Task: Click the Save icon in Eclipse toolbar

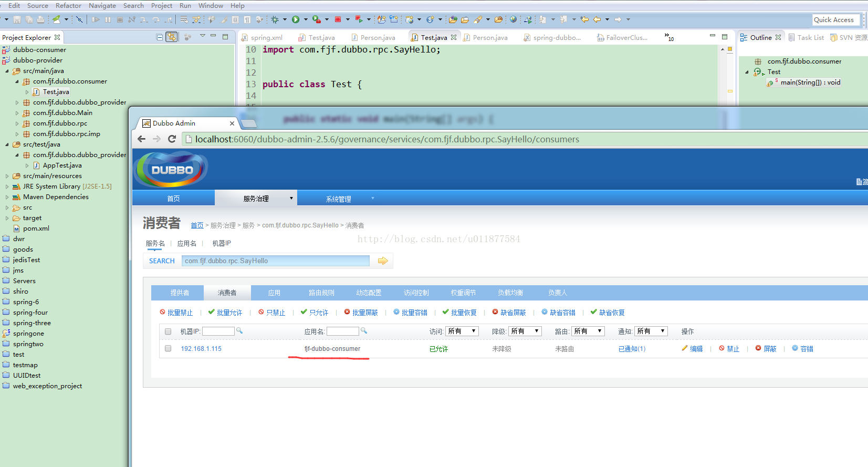Action: 17,19
